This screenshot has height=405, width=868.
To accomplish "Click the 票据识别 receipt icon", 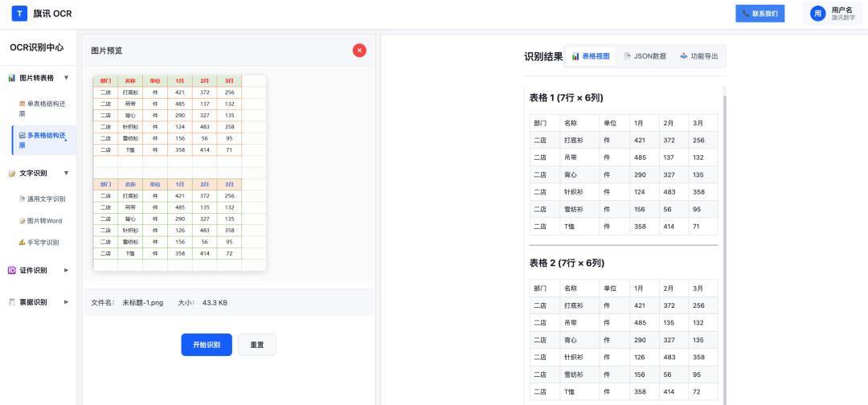I will [x=11, y=302].
